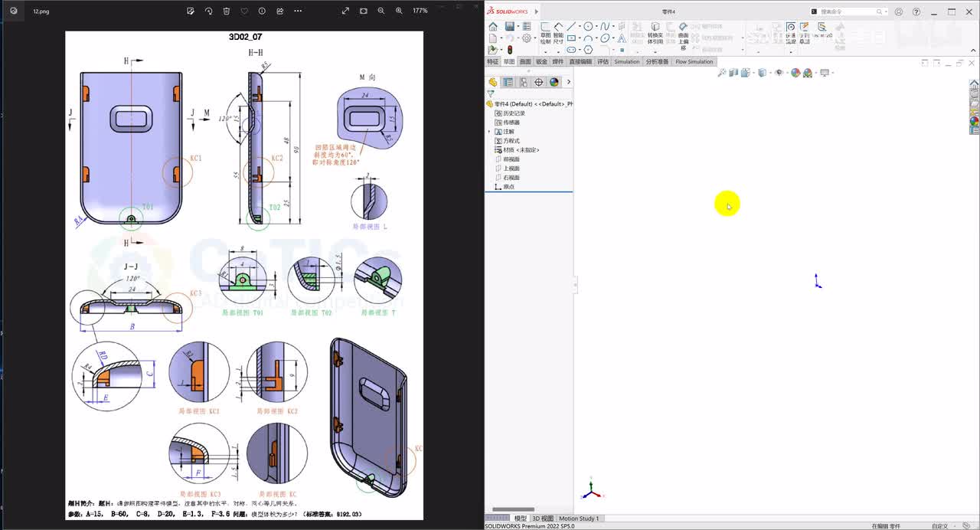Open the Rectangle tool dropdown arrow

[x=580, y=38]
